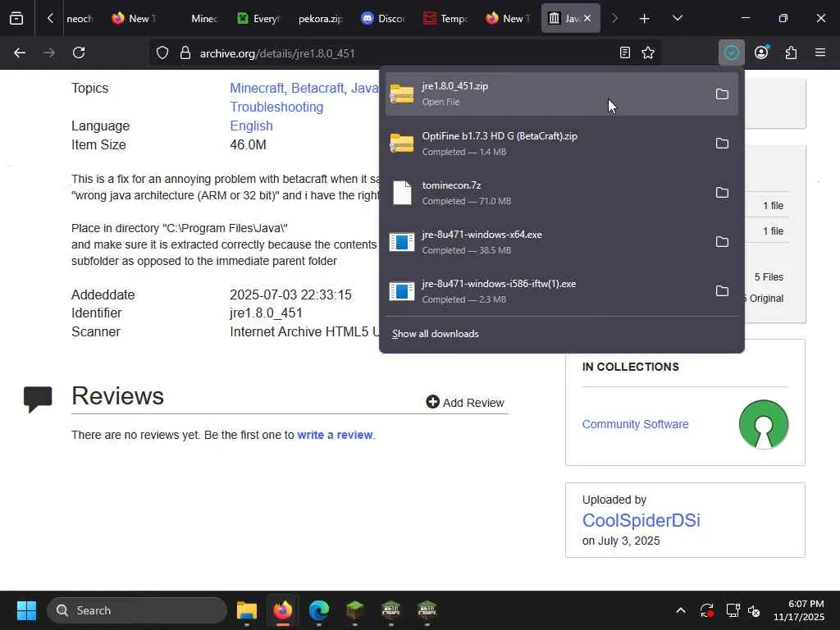Open the extensions puzzle icon
This screenshot has height=630, width=840.
(x=792, y=53)
